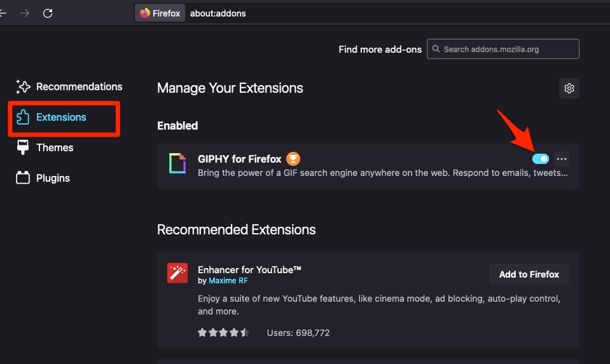Click the Find more add-ons label
610x364 pixels.
click(x=380, y=50)
